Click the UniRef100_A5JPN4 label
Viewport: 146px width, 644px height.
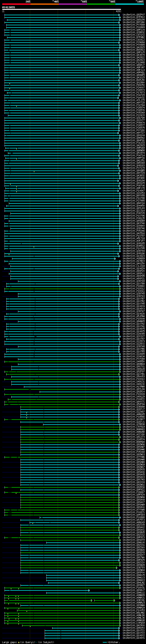133,316
